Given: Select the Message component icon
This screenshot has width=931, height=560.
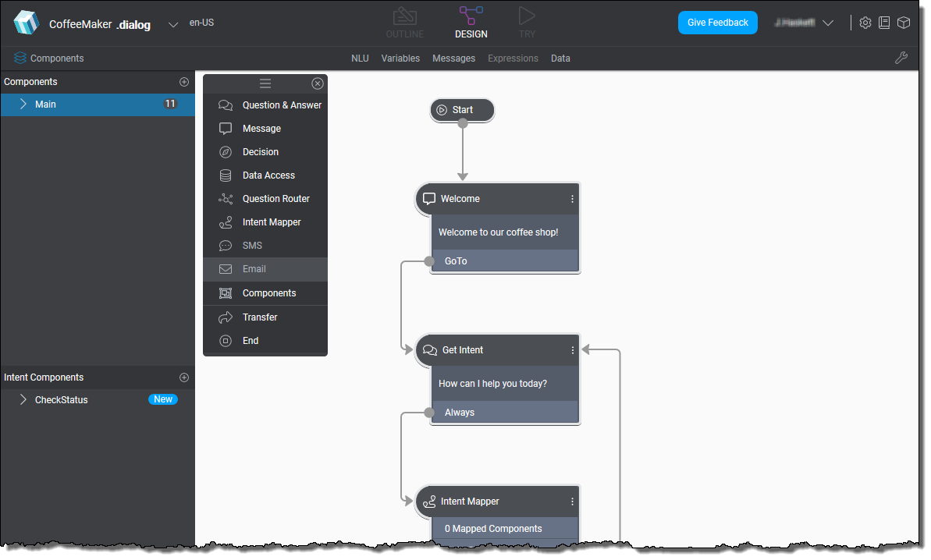Looking at the screenshot, I should coord(226,128).
